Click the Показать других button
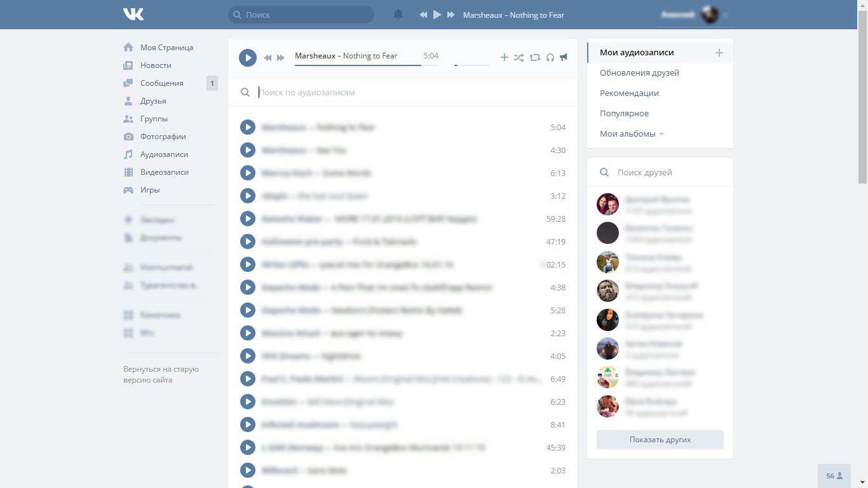This screenshot has width=868, height=488. pyautogui.click(x=660, y=440)
